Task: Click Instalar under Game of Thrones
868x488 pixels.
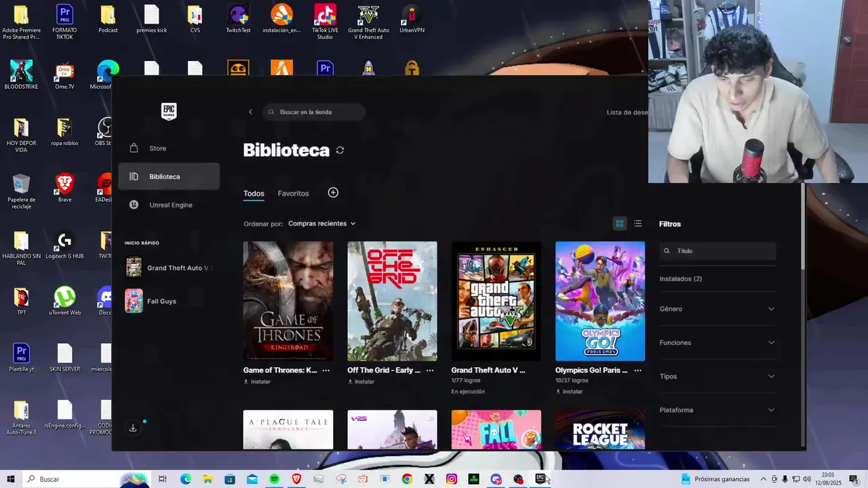Action: click(x=257, y=382)
